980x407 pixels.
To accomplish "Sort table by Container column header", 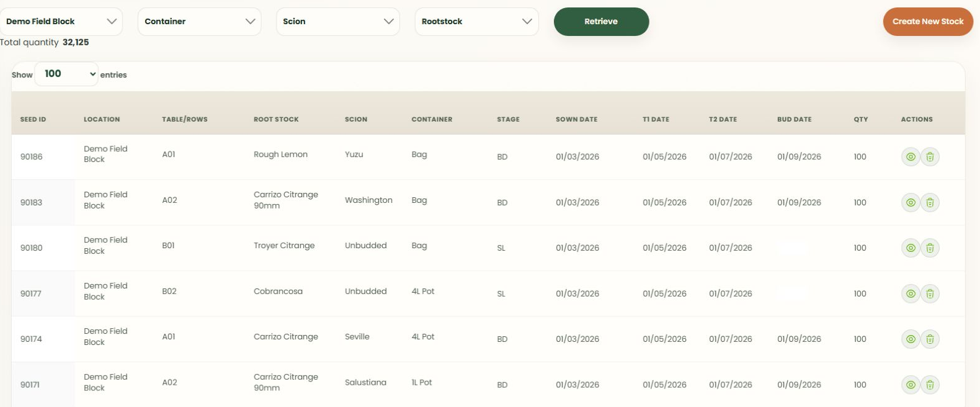I will (x=432, y=119).
